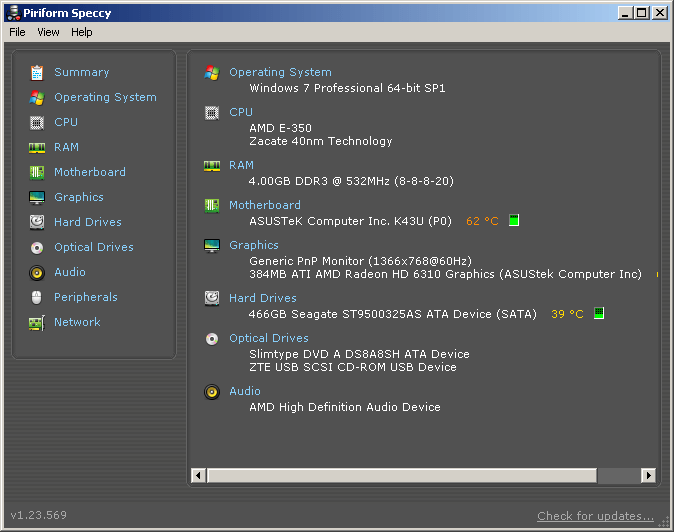Screen dimensions: 674x532
Task: Click the Hard Drives heading link in the summary
Action: click(x=263, y=298)
